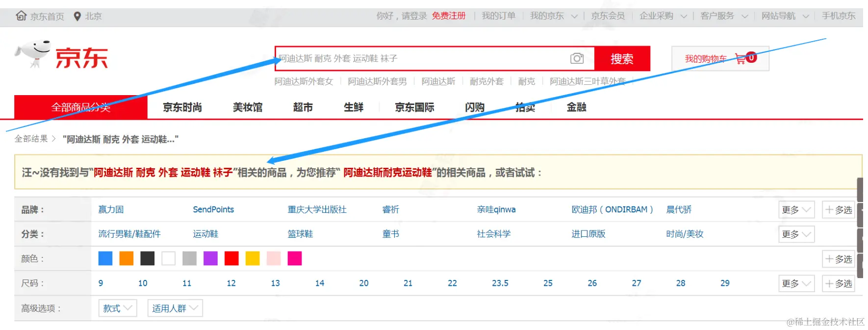Viewport: 868px width, 330px height.
Task: Click the 全部结果 breadcrumb
Action: (x=31, y=139)
